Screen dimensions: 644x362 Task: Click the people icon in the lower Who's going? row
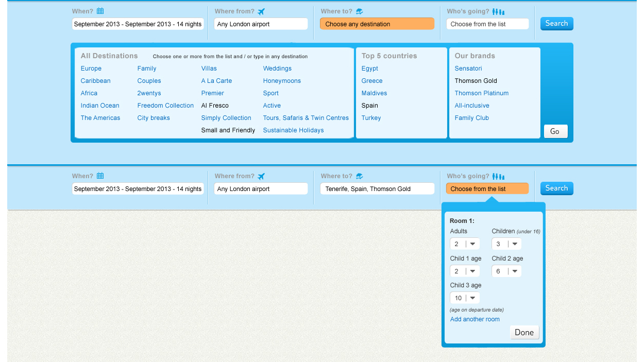pyautogui.click(x=498, y=176)
